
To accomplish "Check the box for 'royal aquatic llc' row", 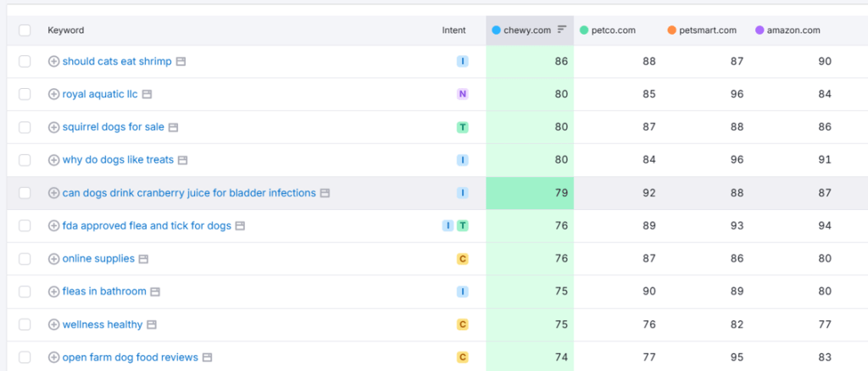I will (25, 94).
